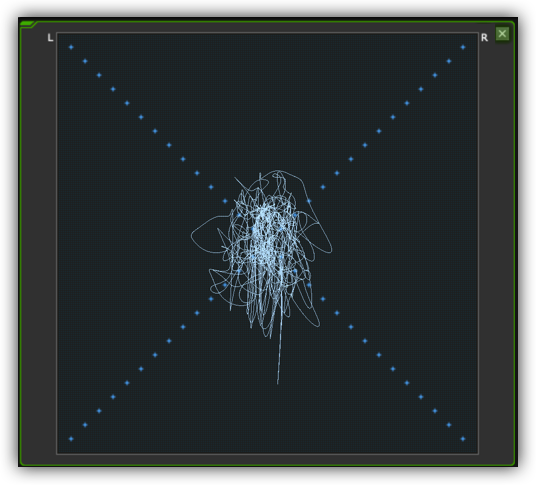This screenshot has height=486, width=536.
Task: Click the top-right-most blue diagonal marker dot
Action: tap(463, 47)
